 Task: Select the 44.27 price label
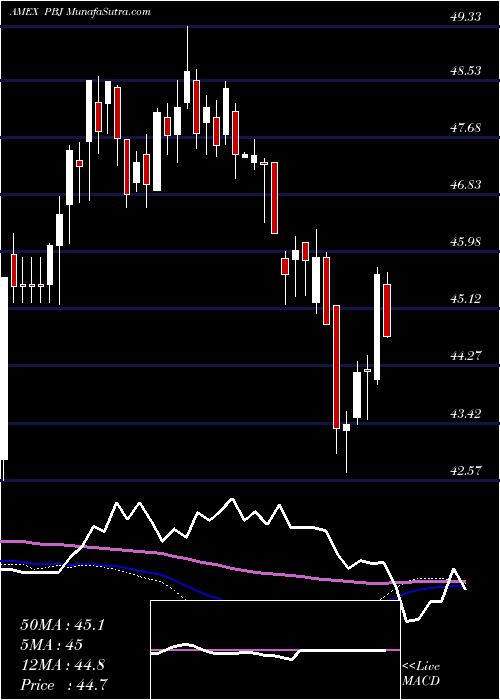point(465,356)
